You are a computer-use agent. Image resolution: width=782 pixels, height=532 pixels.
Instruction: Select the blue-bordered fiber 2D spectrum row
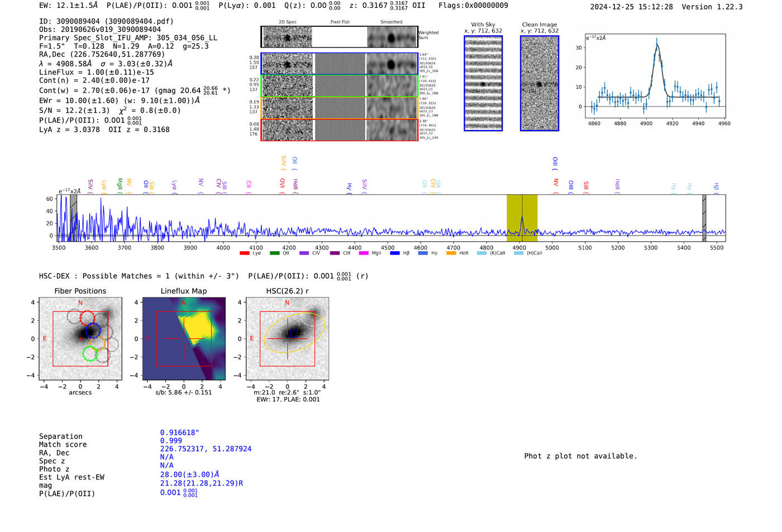click(340, 64)
